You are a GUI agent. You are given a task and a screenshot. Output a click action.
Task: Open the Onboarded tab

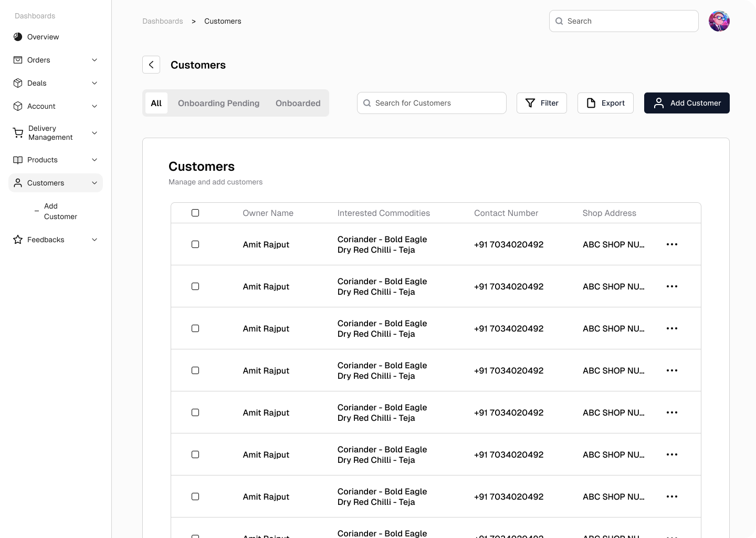(298, 103)
